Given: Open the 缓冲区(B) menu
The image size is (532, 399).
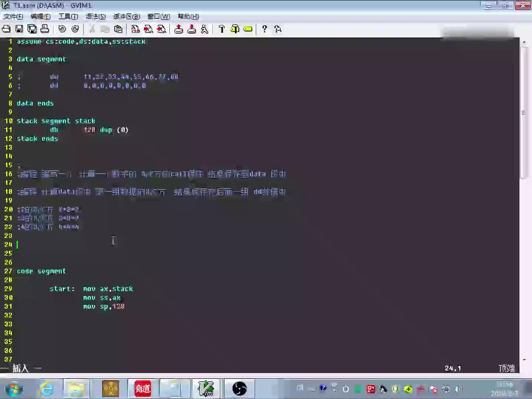Looking at the screenshot, I should pyautogui.click(x=126, y=17).
